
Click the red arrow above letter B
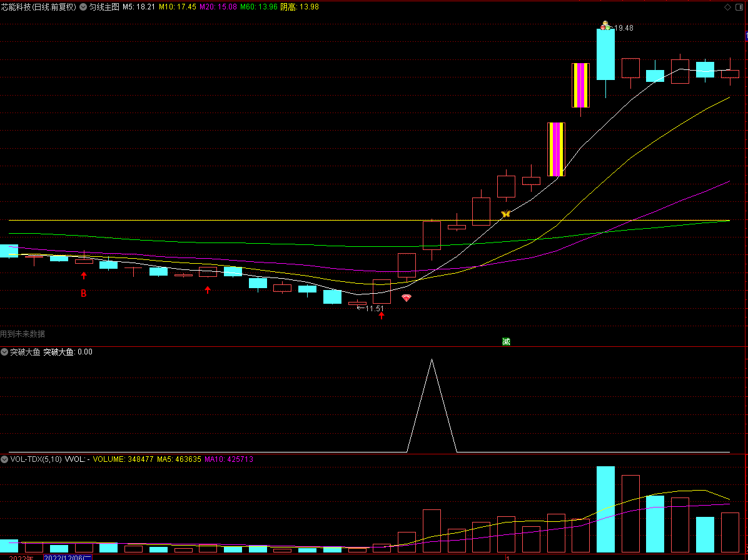coord(84,276)
